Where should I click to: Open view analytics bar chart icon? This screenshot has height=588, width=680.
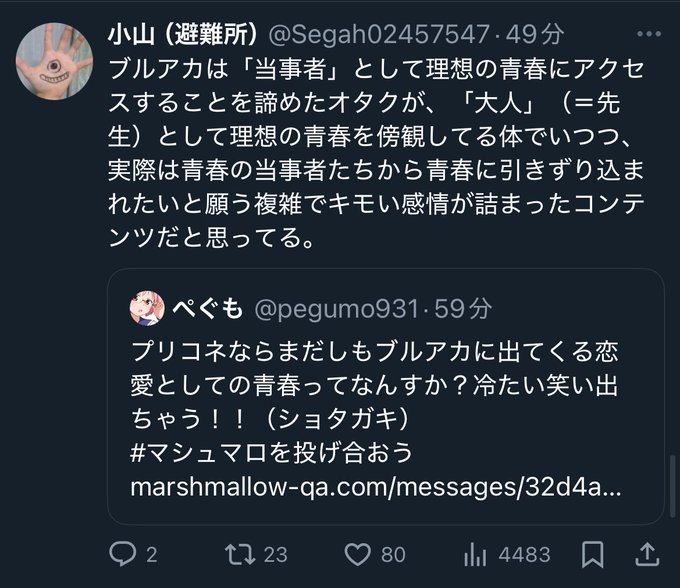pos(475,553)
